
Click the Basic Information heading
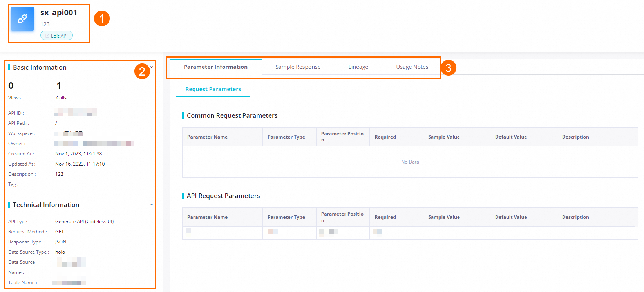(40, 67)
